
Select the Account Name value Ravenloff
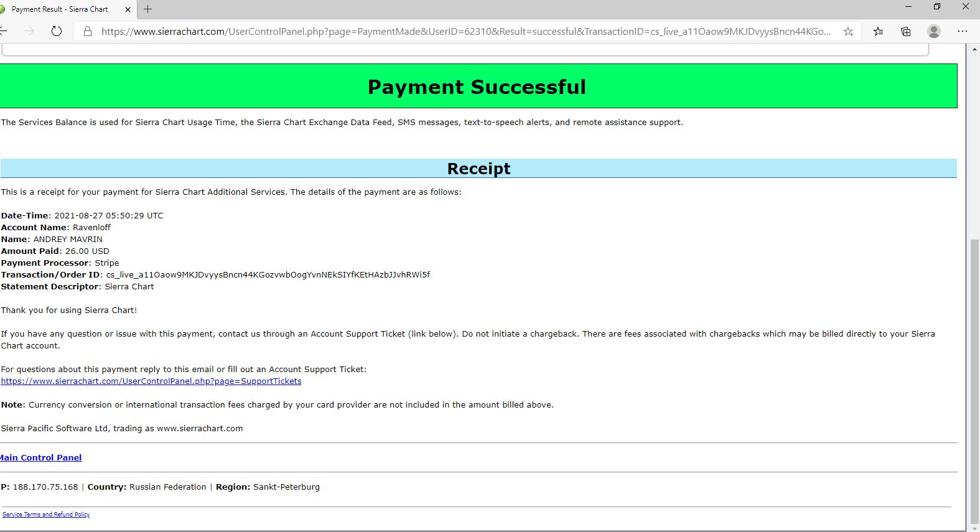(x=91, y=228)
